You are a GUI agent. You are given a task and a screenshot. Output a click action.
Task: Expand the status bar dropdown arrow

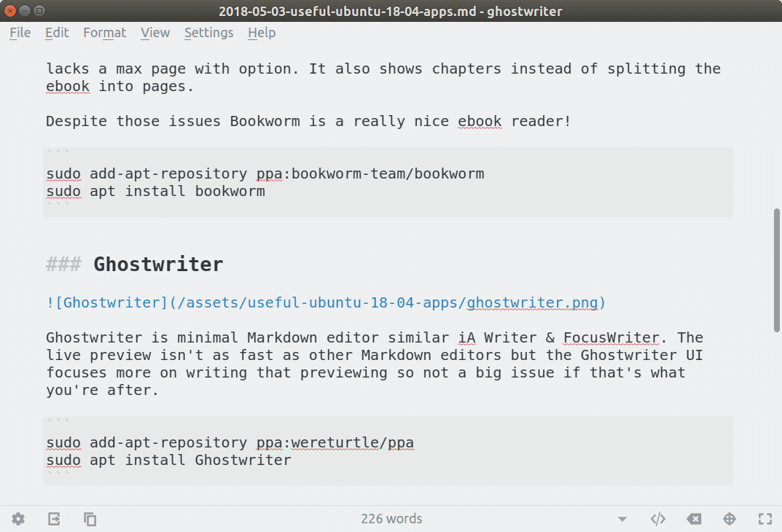pyautogui.click(x=622, y=520)
